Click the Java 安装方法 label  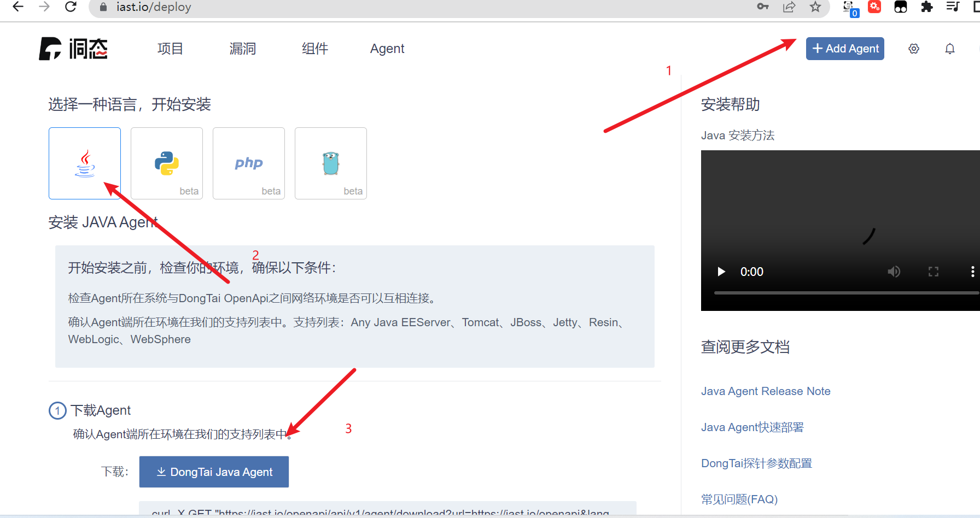pyautogui.click(x=738, y=136)
